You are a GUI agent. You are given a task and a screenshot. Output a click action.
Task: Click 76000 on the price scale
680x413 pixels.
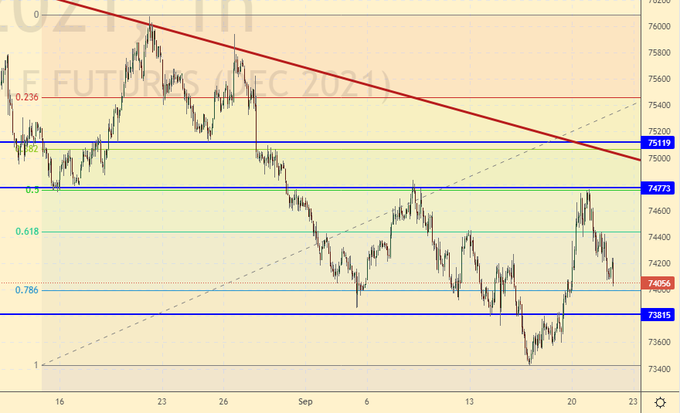[x=658, y=27]
